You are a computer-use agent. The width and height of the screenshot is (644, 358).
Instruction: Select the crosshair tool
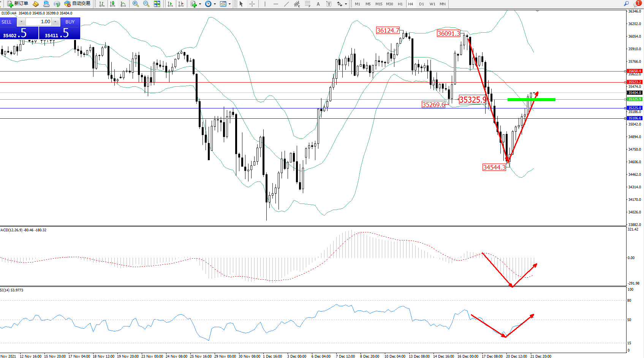[x=252, y=4]
